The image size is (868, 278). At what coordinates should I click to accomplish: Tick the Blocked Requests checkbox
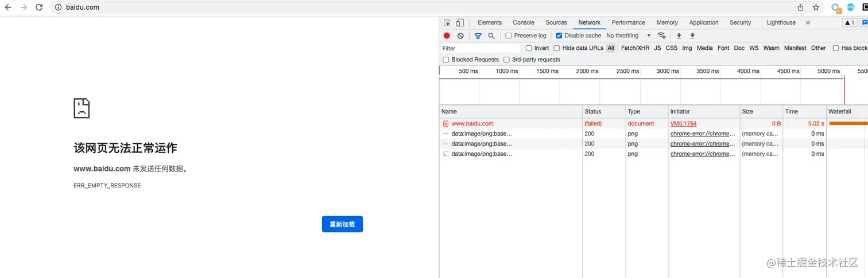(446, 60)
